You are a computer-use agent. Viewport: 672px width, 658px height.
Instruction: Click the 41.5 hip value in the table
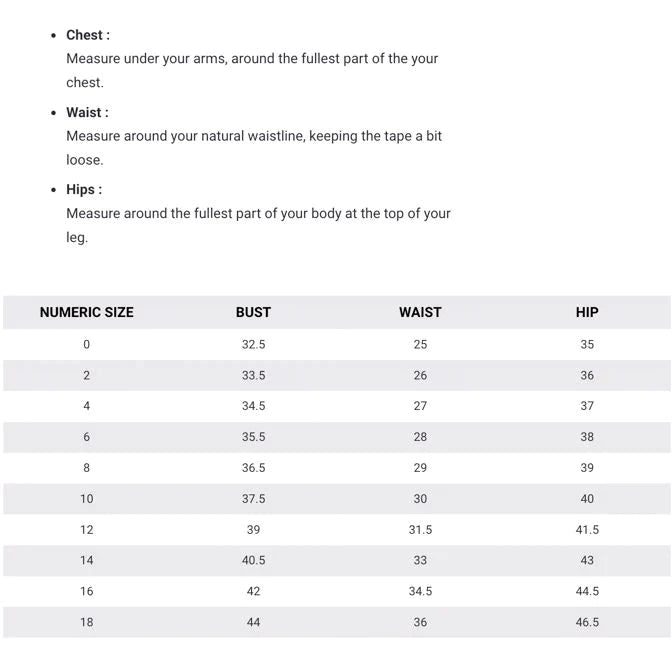click(587, 530)
